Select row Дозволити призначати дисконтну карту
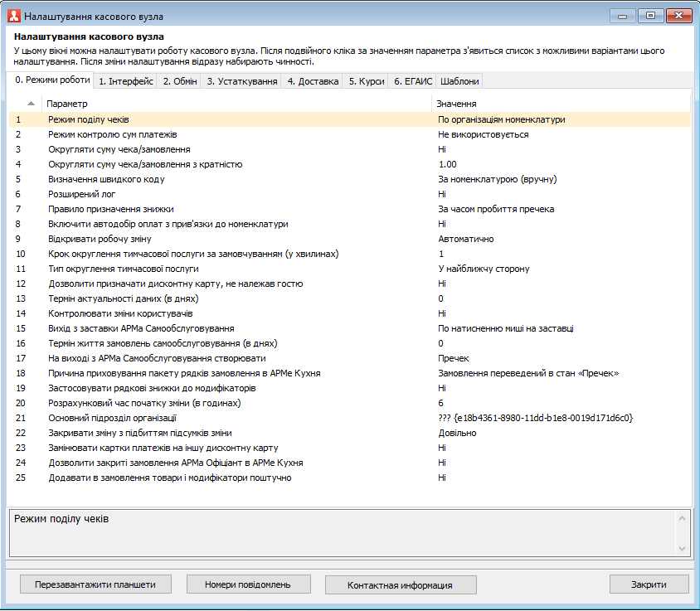700x611 pixels. (x=349, y=284)
